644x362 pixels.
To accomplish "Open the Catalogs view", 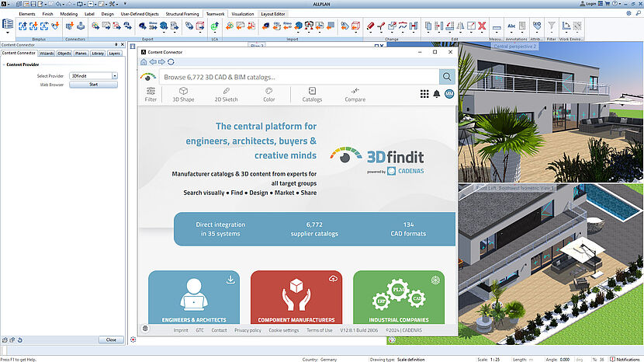I will pyautogui.click(x=312, y=94).
